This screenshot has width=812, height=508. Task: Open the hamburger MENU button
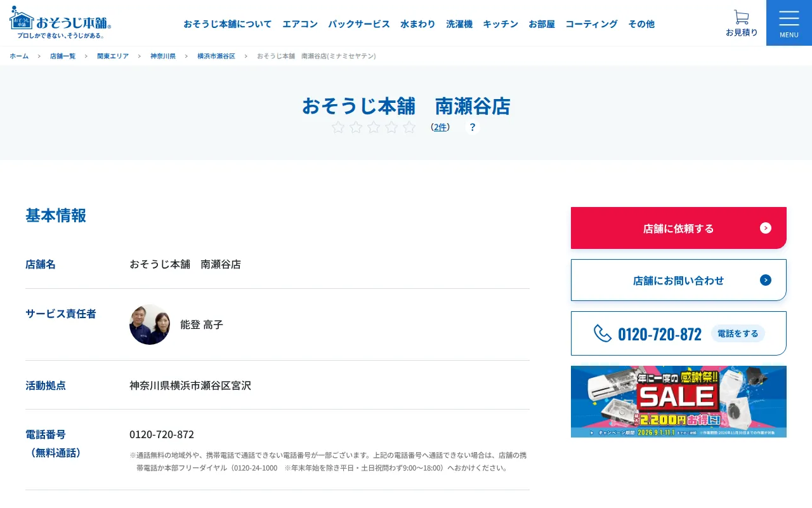(789, 23)
